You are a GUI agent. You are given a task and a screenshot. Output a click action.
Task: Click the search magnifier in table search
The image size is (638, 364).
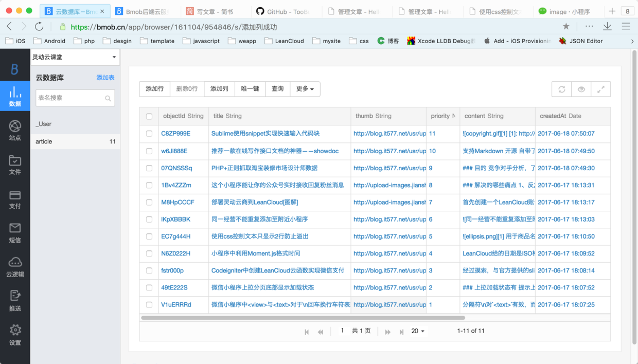click(x=108, y=98)
